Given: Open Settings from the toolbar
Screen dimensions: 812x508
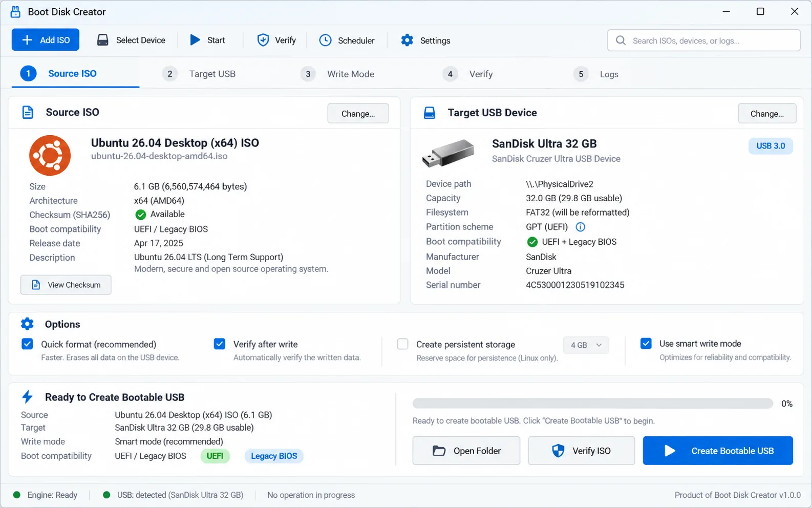Looking at the screenshot, I should pyautogui.click(x=425, y=40).
